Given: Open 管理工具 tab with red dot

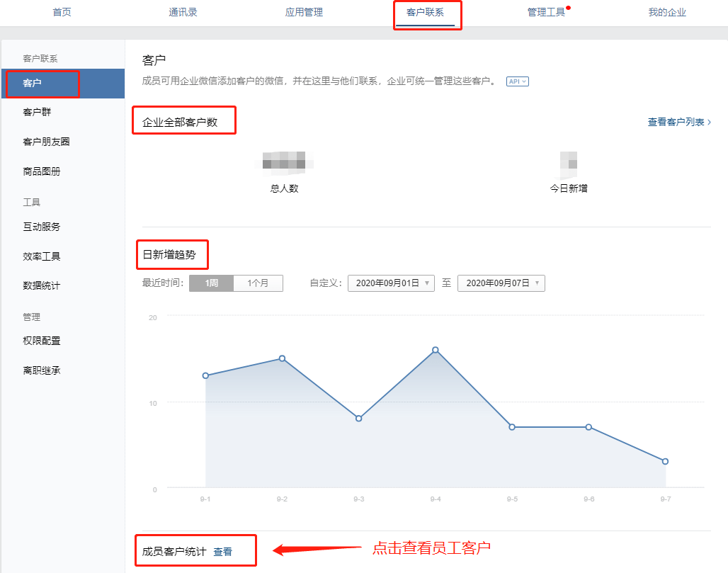Looking at the screenshot, I should point(546,13).
